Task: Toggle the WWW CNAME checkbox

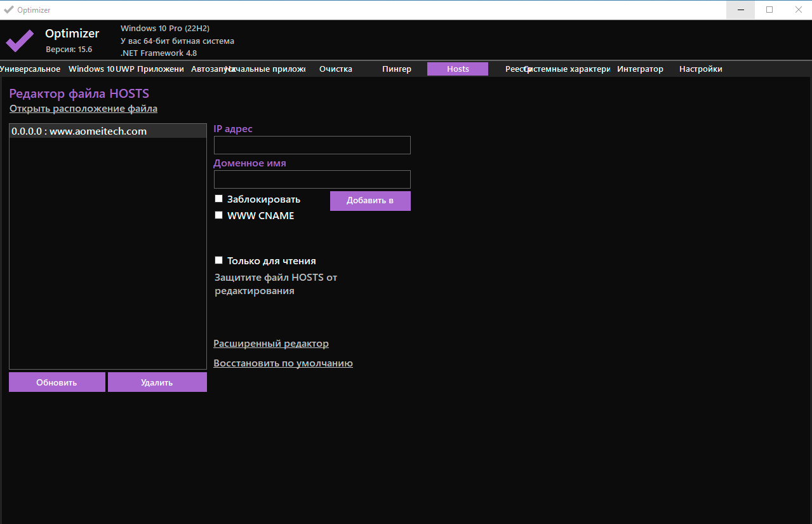Action: 219,215
